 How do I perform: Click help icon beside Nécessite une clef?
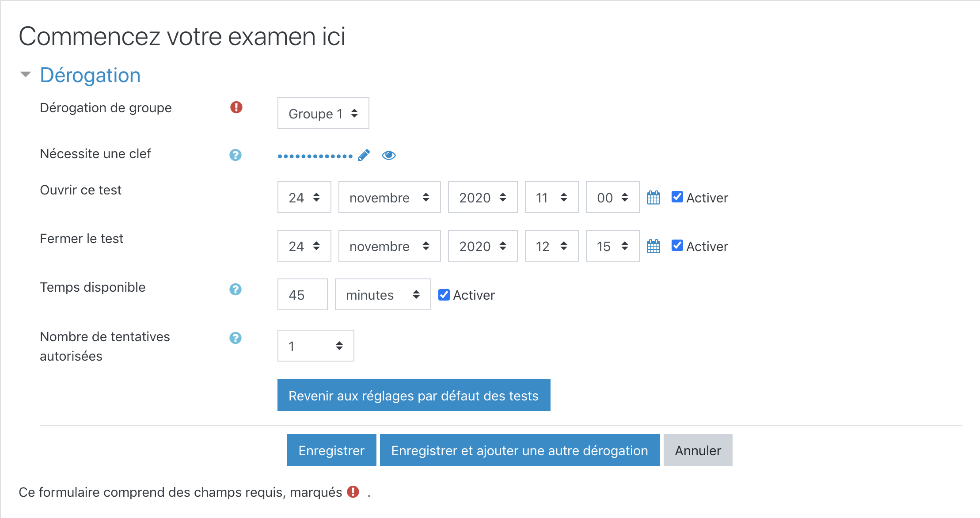point(236,155)
